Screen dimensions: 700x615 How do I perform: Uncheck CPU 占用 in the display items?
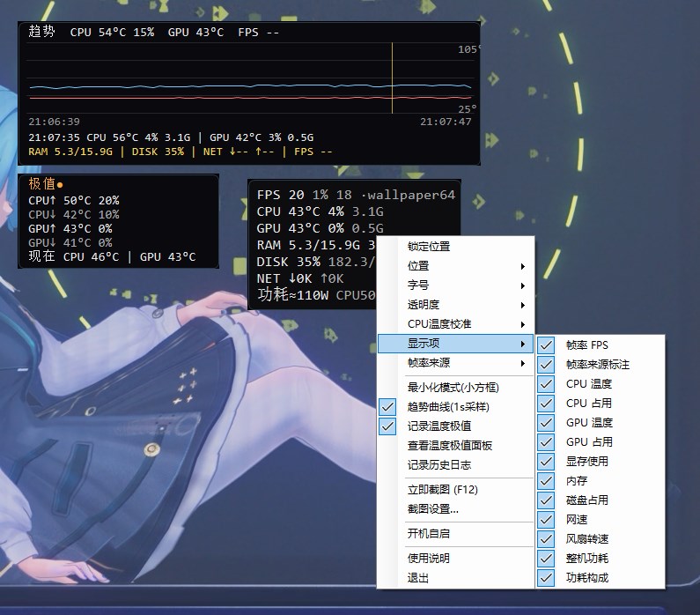(601, 404)
